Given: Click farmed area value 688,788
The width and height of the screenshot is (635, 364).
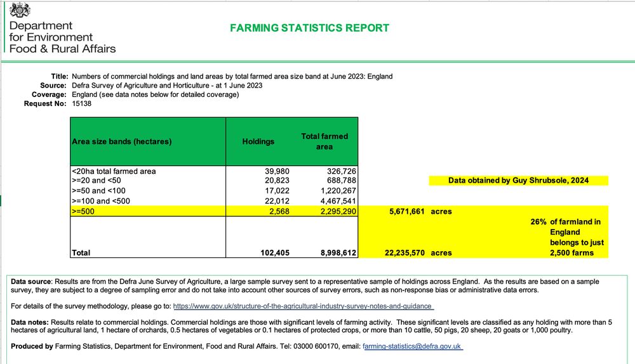Looking at the screenshot, I should point(342,180).
